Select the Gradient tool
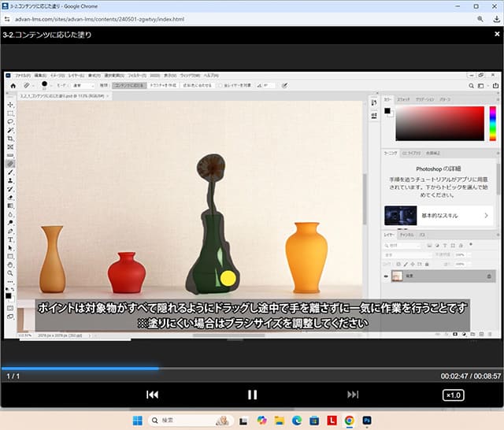Screen dimensions: 504x430 [10, 206]
